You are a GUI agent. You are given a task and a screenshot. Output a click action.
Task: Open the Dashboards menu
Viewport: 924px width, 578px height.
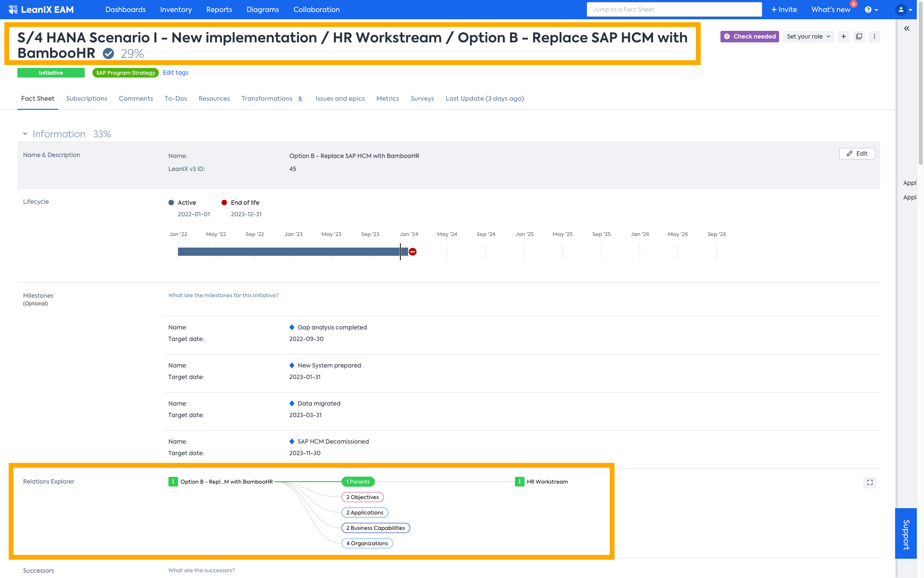(126, 10)
